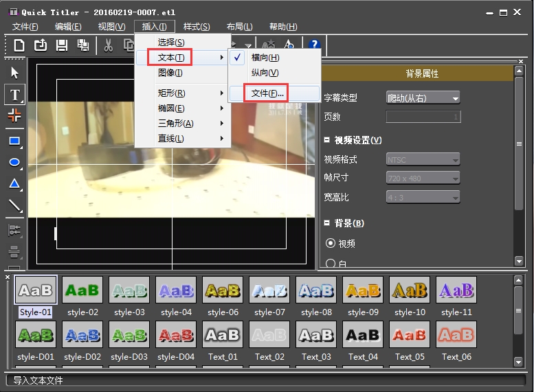This screenshot has height=392, width=534.
Task: Open help via question mark icon
Action: (x=315, y=45)
